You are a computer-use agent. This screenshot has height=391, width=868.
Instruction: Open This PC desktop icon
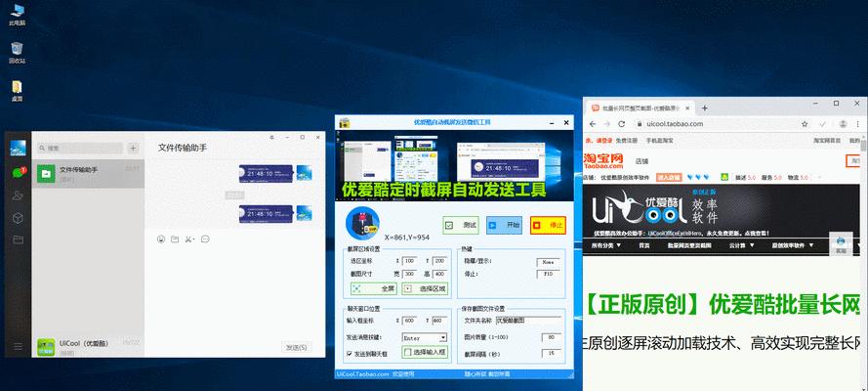[x=18, y=15]
